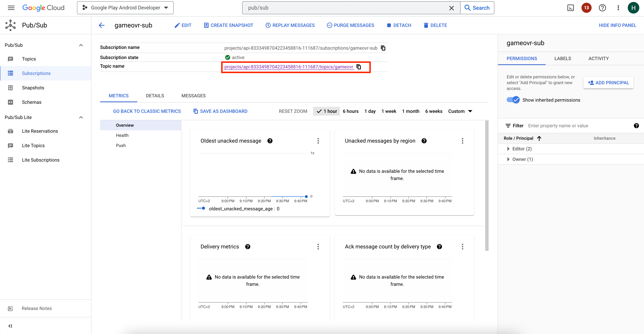Open the ACTIVITY tab in info panel
644x334 pixels.
(598, 59)
